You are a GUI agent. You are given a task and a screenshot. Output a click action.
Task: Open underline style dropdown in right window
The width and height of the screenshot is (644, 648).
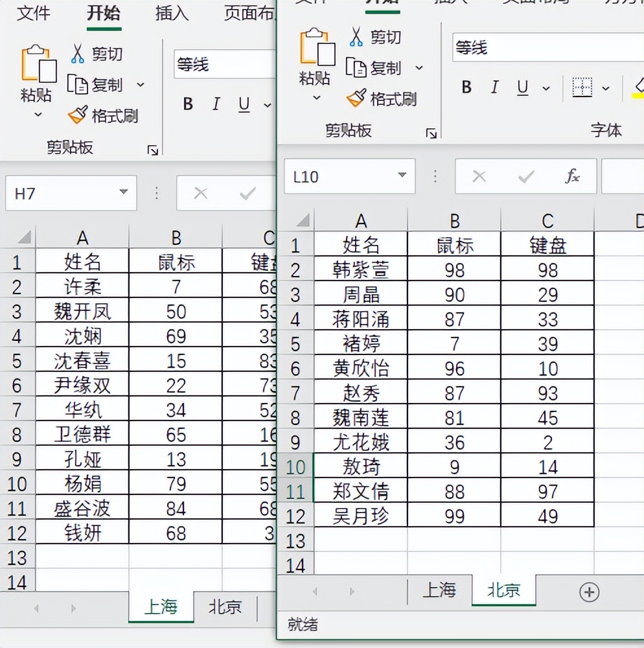pyautogui.click(x=546, y=88)
